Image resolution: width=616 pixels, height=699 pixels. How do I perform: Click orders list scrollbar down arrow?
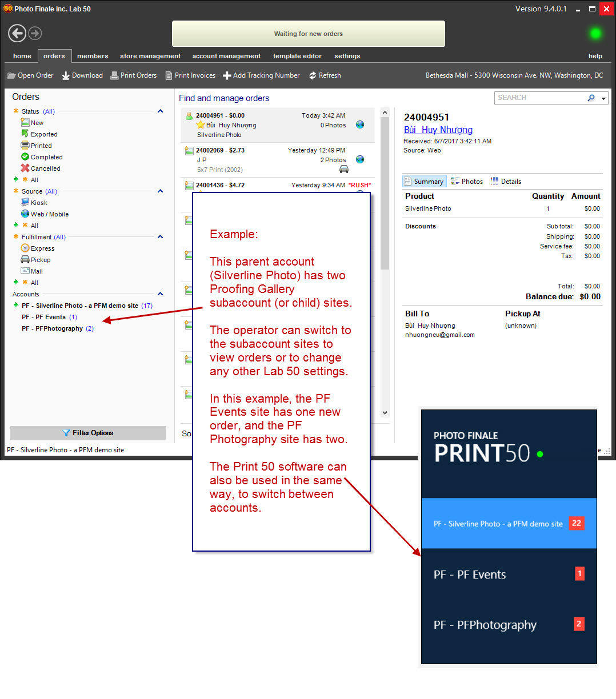pos(385,412)
